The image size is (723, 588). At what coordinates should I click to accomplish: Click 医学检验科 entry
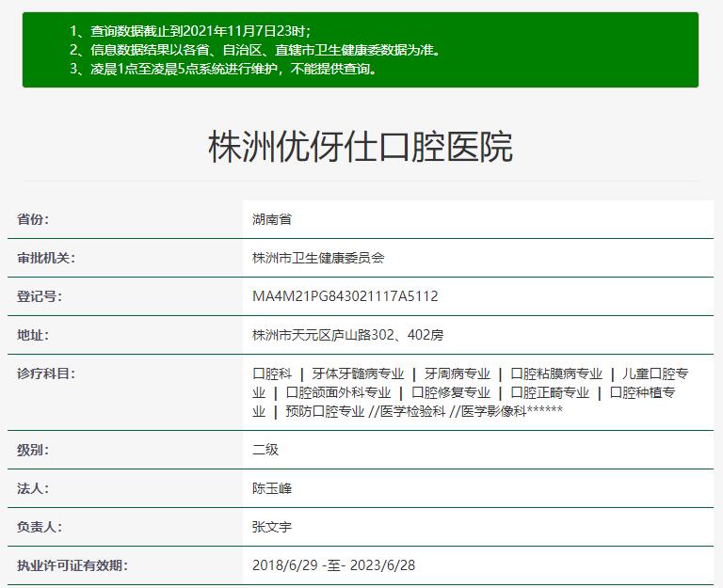[x=412, y=411]
